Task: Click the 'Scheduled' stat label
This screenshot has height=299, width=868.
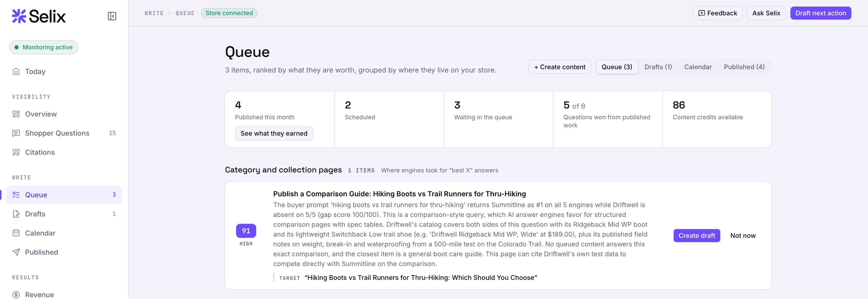Action: click(360, 117)
